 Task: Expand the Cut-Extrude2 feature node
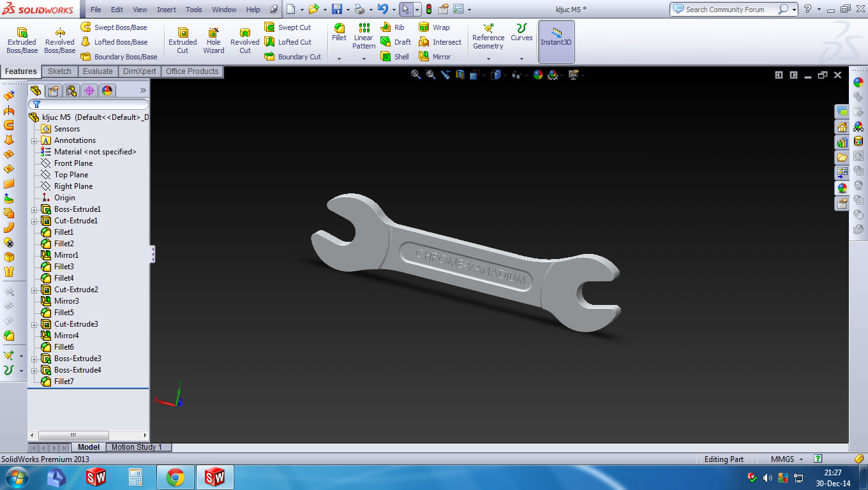pos(34,290)
